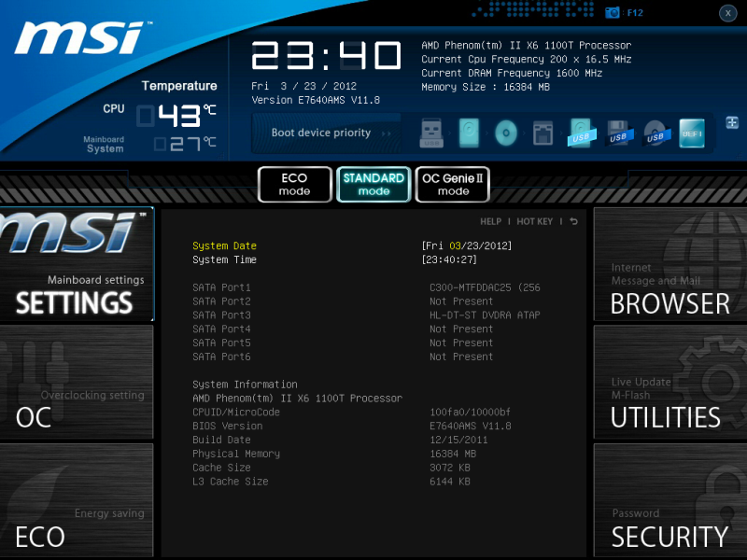This screenshot has height=560, width=747.
Task: Open the OC overclocking settings panel
Action: (x=77, y=382)
